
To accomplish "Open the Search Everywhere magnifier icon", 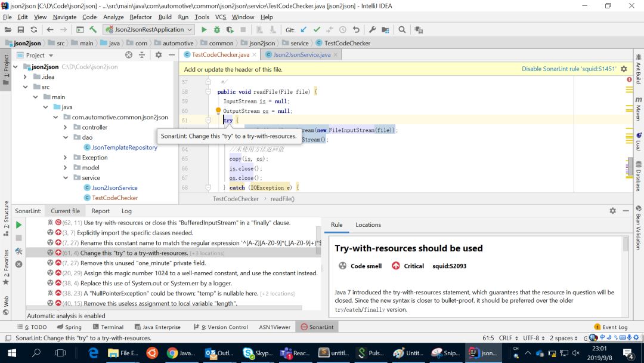I will click(x=402, y=30).
